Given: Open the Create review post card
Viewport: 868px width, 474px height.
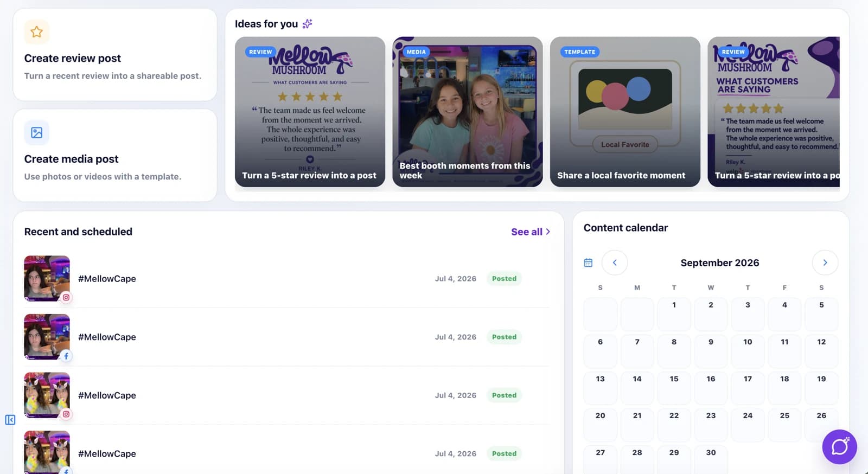Looking at the screenshot, I should pyautogui.click(x=115, y=54).
